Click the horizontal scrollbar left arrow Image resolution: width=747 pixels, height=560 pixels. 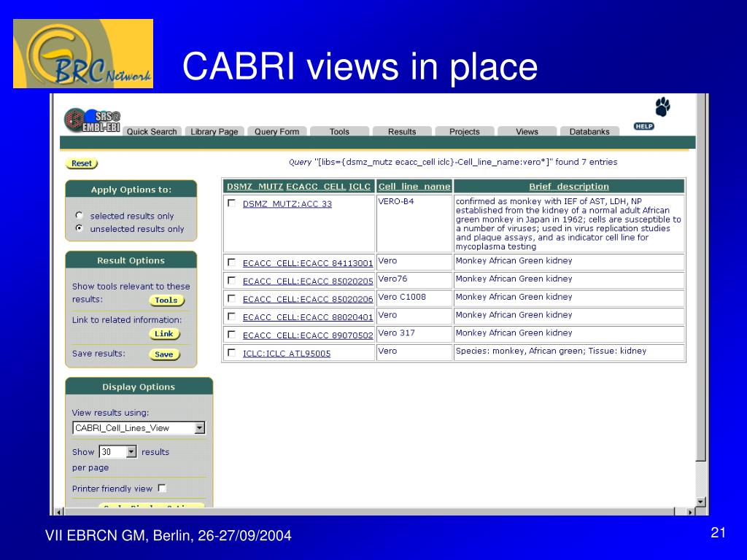58,512
